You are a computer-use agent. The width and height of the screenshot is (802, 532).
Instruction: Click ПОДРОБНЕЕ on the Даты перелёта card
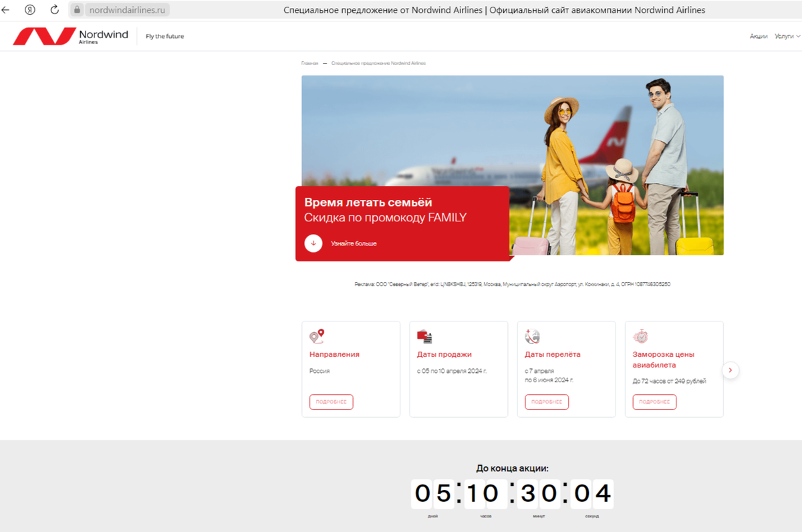coord(545,402)
